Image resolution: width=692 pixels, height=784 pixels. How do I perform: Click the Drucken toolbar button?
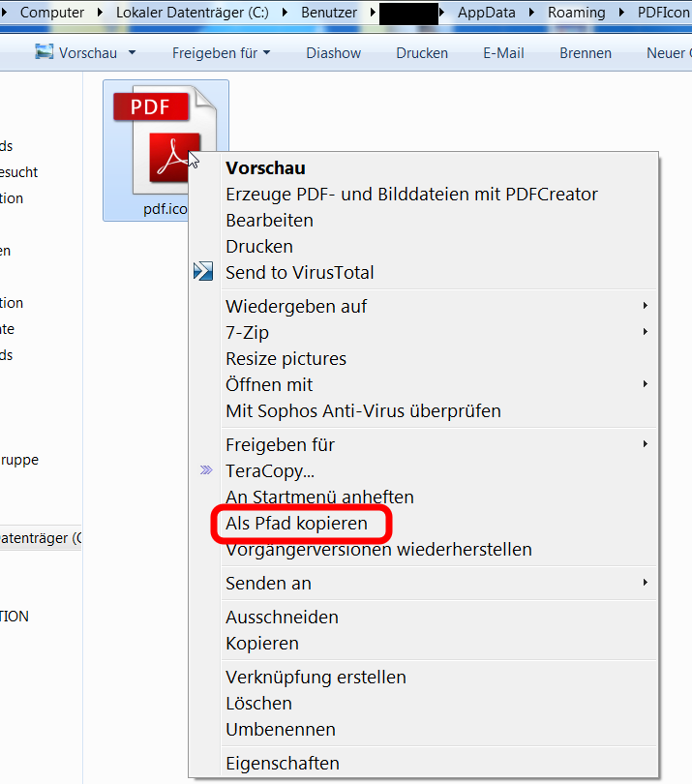pos(422,53)
